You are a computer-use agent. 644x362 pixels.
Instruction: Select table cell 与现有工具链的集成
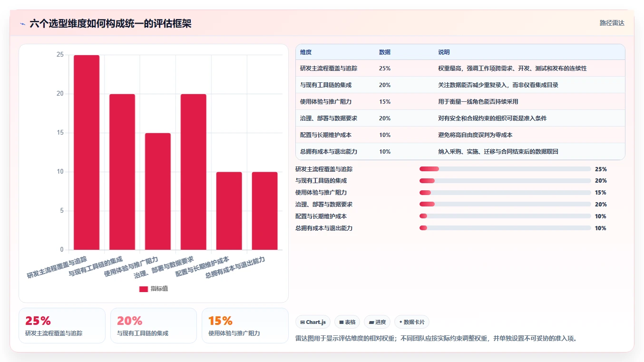coord(326,85)
